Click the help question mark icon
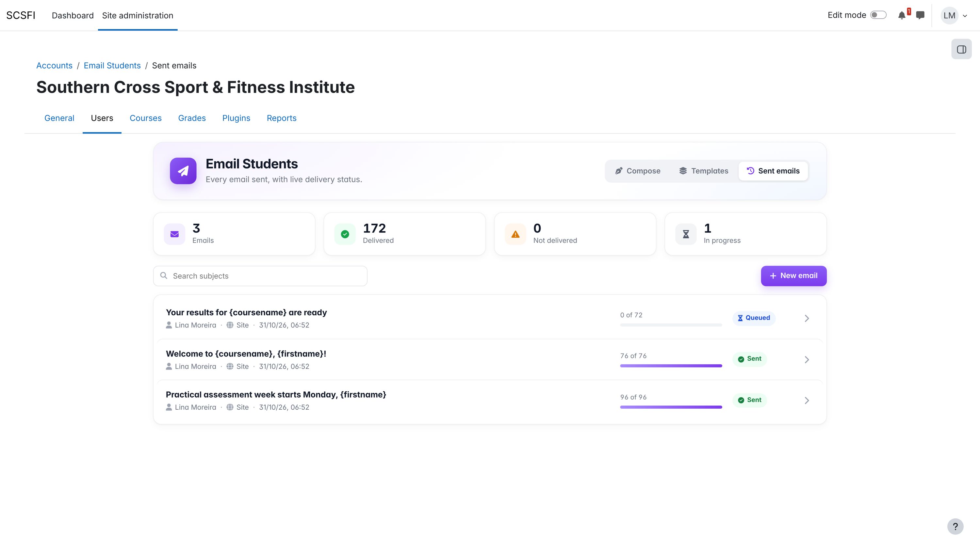This screenshot has width=980, height=551. [955, 527]
